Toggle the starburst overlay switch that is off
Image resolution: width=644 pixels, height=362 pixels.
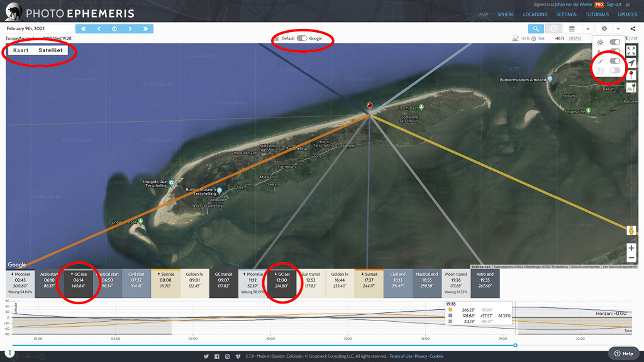click(x=615, y=70)
